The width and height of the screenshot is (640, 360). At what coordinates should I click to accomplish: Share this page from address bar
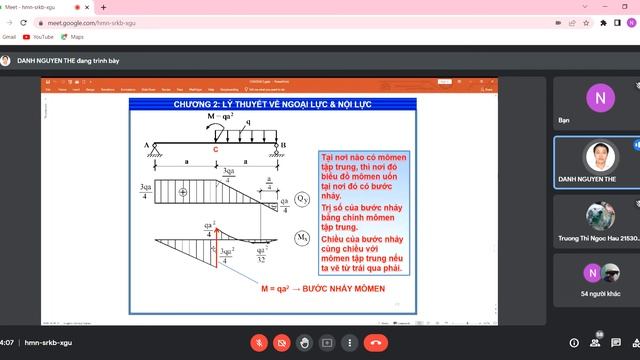point(572,23)
